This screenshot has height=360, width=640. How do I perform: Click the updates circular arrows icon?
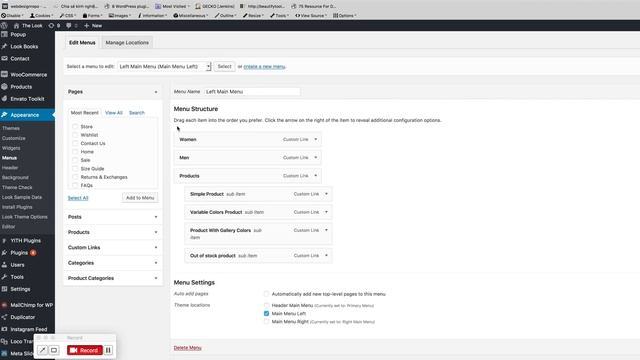click(x=51, y=25)
